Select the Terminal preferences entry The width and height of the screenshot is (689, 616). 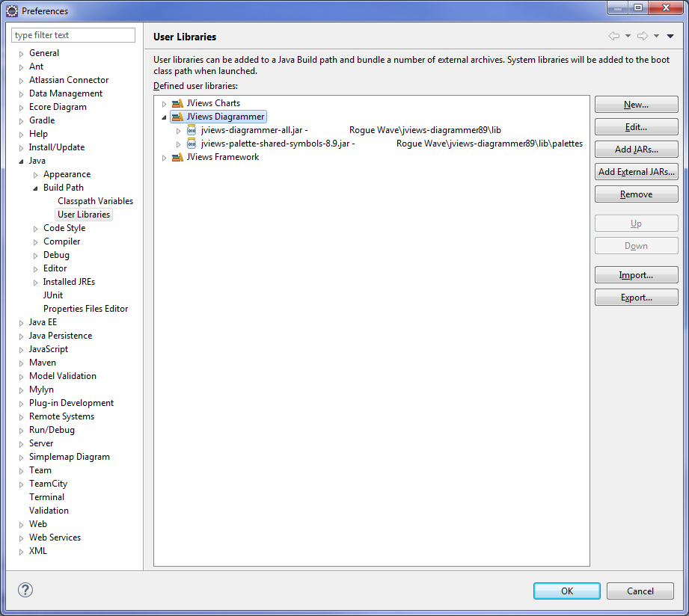click(46, 497)
